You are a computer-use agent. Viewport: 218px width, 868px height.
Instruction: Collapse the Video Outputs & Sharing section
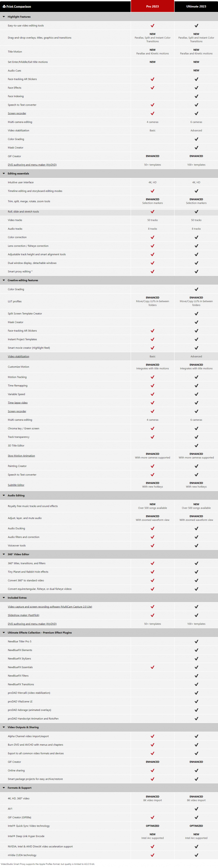[4, 727]
